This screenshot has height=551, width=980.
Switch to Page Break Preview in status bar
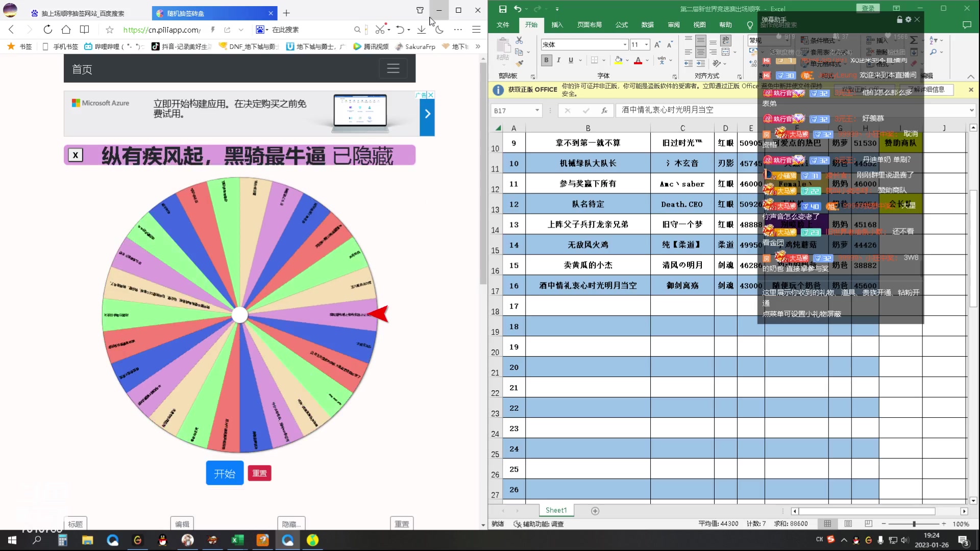[x=868, y=524]
